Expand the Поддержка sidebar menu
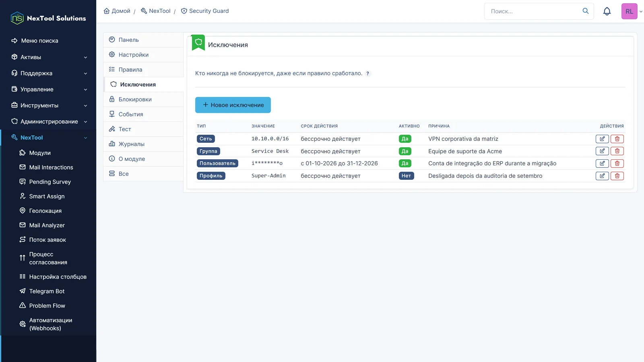The width and height of the screenshot is (644, 362). click(48, 73)
